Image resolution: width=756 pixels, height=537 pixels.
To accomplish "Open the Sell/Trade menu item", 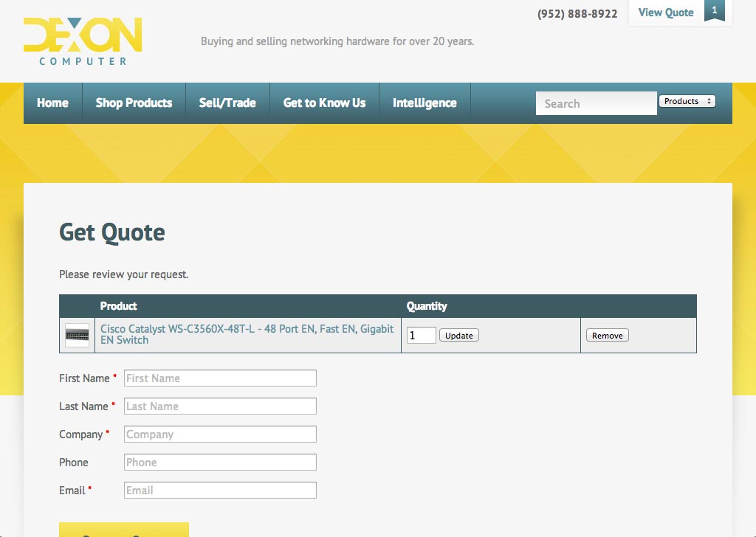I will [227, 103].
